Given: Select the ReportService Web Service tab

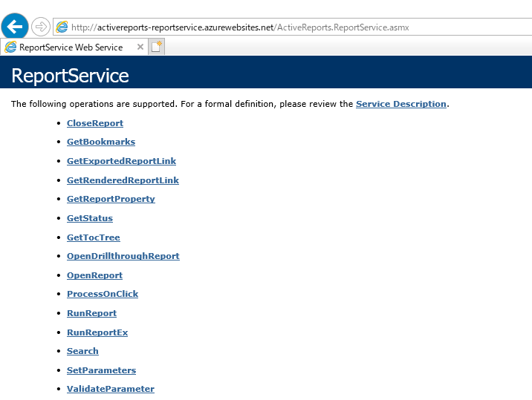Looking at the screenshot, I should (74, 47).
